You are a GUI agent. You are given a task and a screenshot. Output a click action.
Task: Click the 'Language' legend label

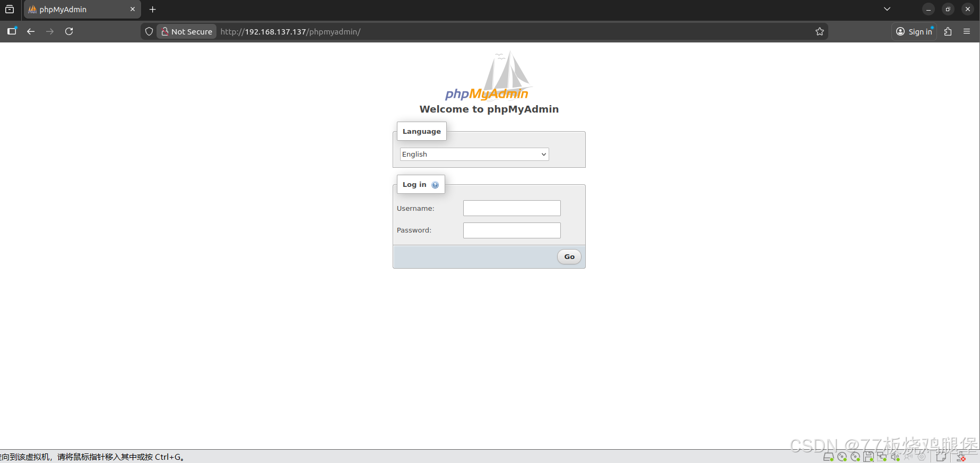pos(422,131)
